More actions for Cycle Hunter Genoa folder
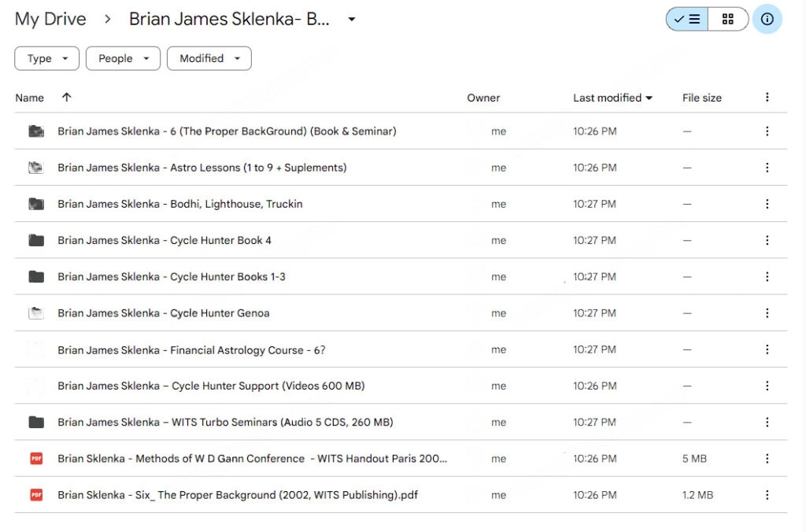Image resolution: width=806 pixels, height=532 pixels. click(767, 313)
